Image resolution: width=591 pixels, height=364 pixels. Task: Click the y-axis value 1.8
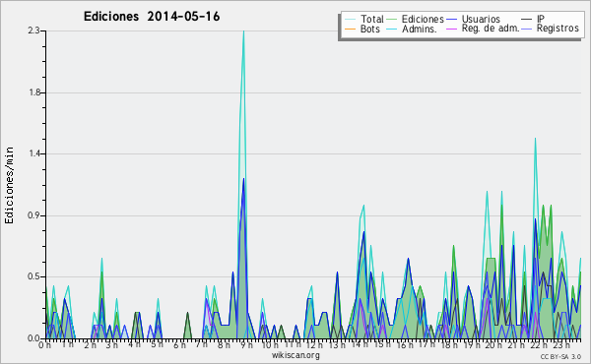click(x=33, y=92)
